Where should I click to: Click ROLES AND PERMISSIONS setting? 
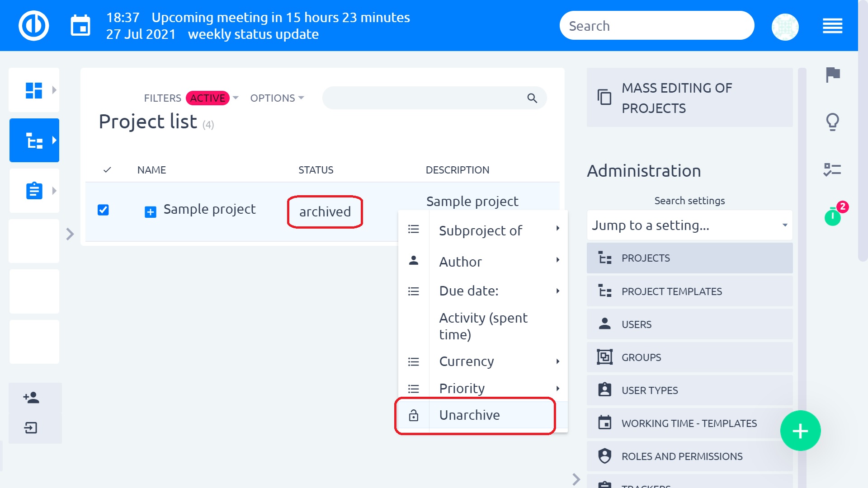click(x=681, y=456)
